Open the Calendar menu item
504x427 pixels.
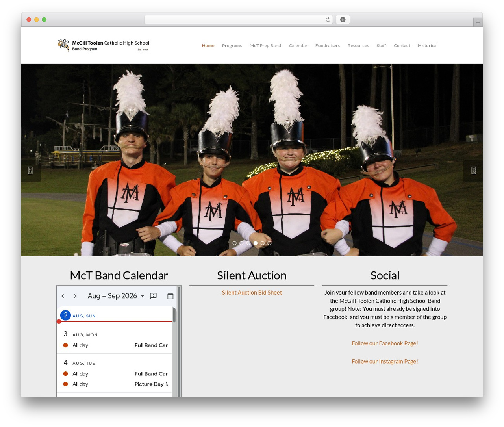click(298, 46)
